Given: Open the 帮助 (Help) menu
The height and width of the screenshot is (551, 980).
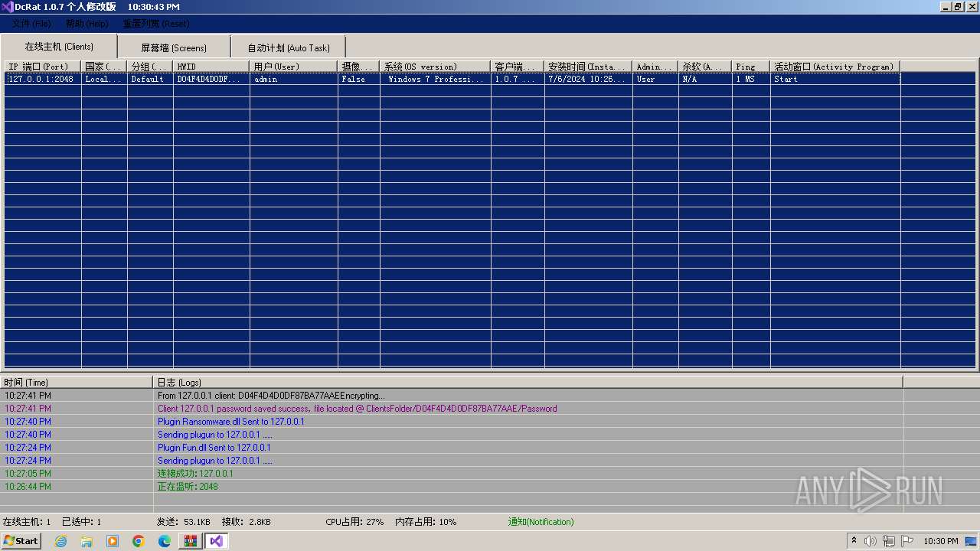Looking at the screenshot, I should click(x=87, y=24).
